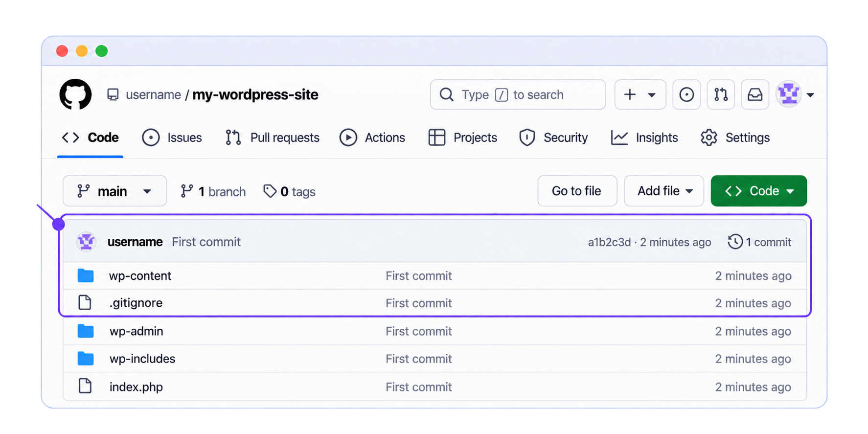Click First commit message in wp-includes row

418,359
